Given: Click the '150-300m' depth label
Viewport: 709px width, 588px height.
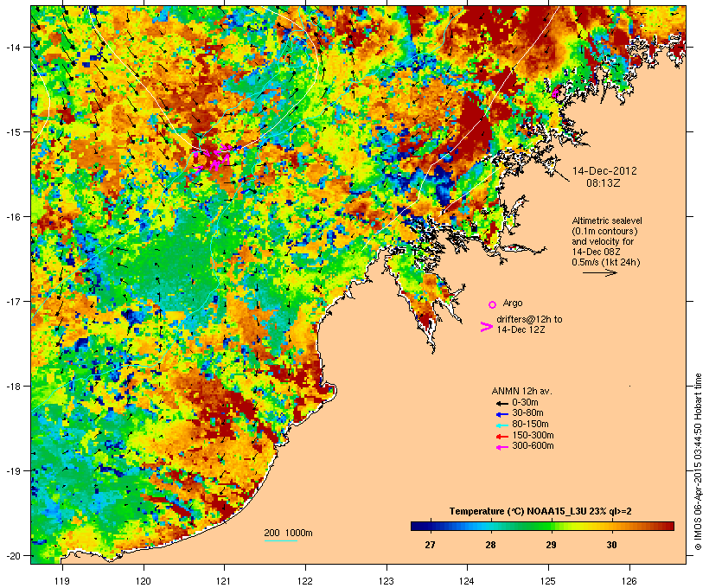Looking at the screenshot, I should coord(533,435).
